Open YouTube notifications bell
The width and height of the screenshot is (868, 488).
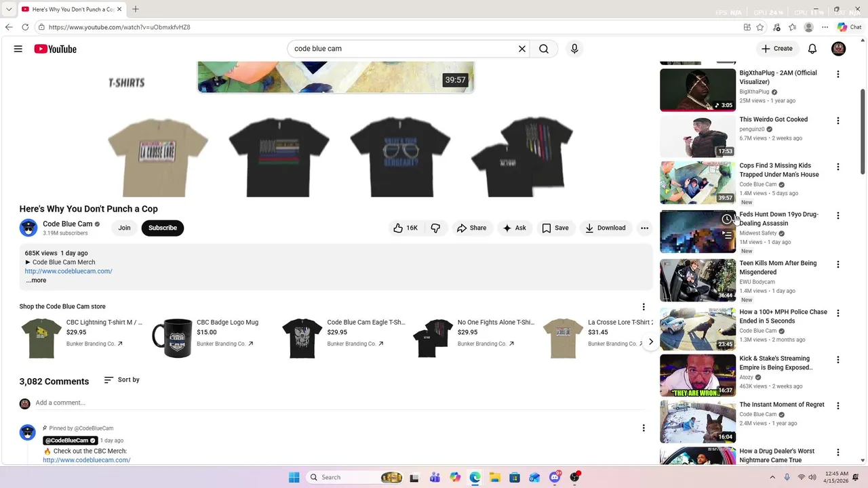pyautogui.click(x=812, y=49)
